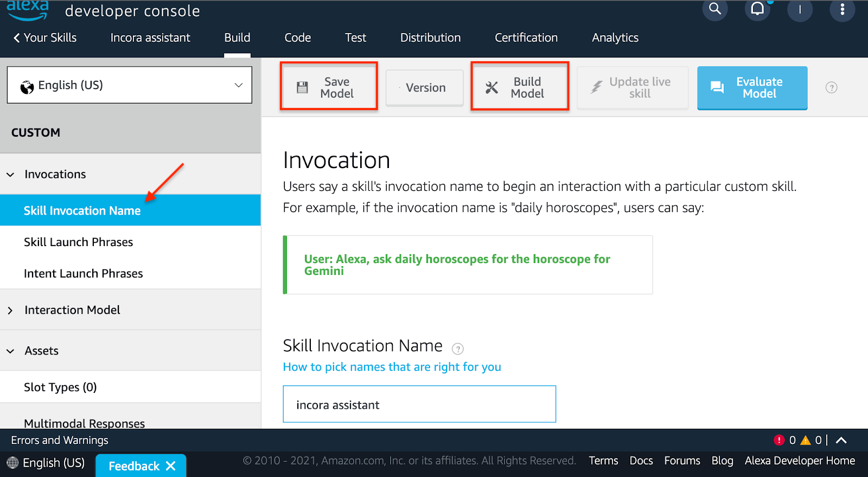Click the skill invocation name text field
Screen dimensions: 868x477
pyautogui.click(x=419, y=404)
